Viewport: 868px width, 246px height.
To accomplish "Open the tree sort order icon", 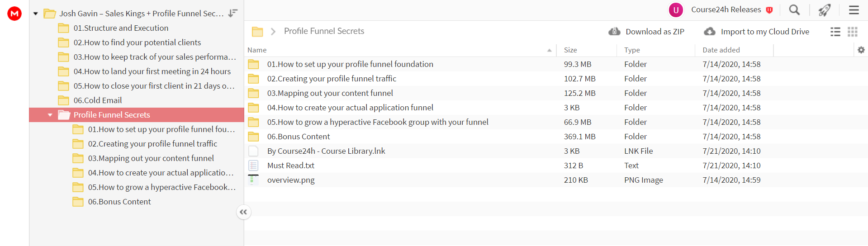I will click(233, 13).
